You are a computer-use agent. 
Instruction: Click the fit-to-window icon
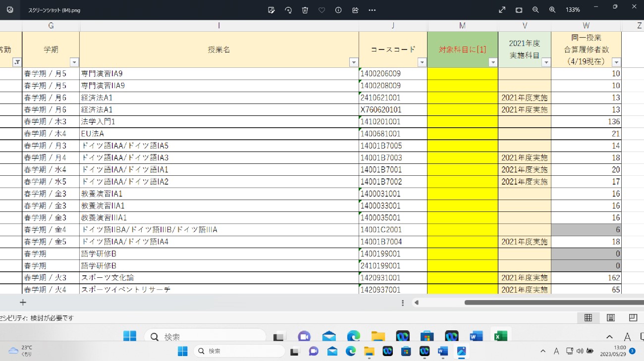click(x=519, y=10)
